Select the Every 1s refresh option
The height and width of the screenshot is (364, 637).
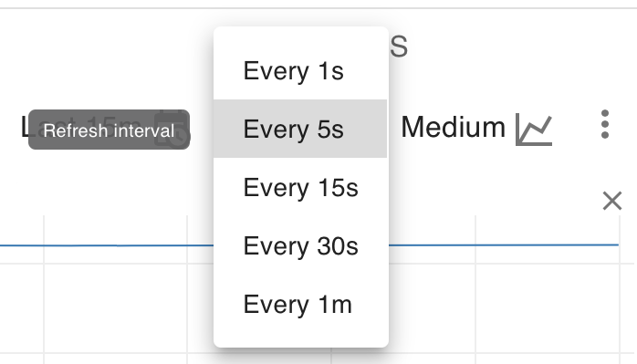tap(300, 70)
